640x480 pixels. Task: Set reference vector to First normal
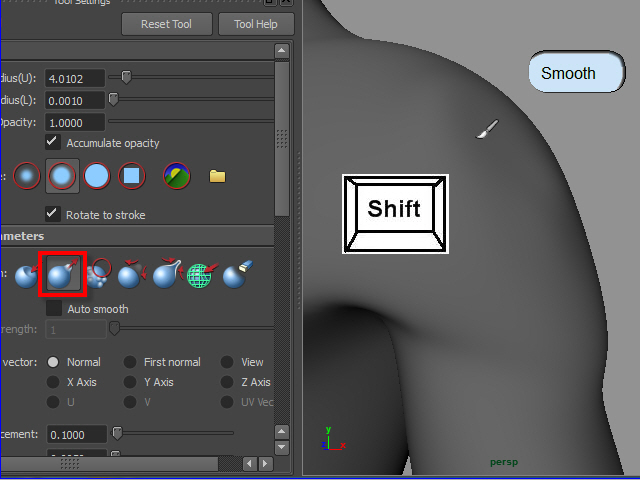tap(130, 362)
